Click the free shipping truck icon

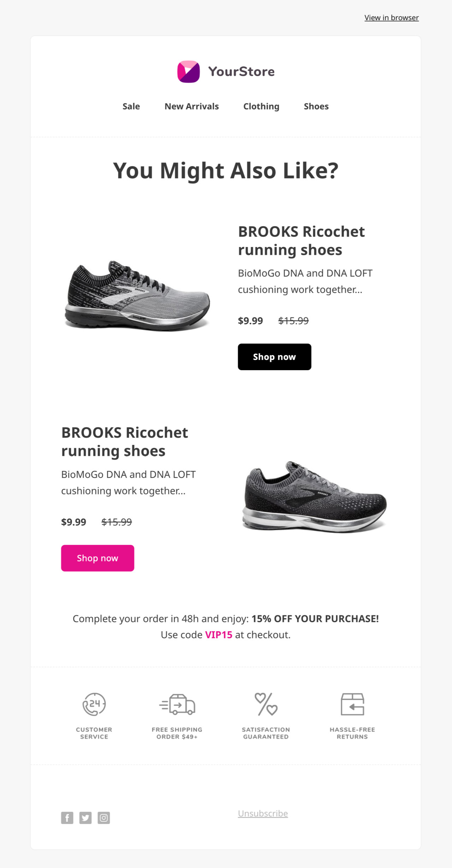[177, 704]
